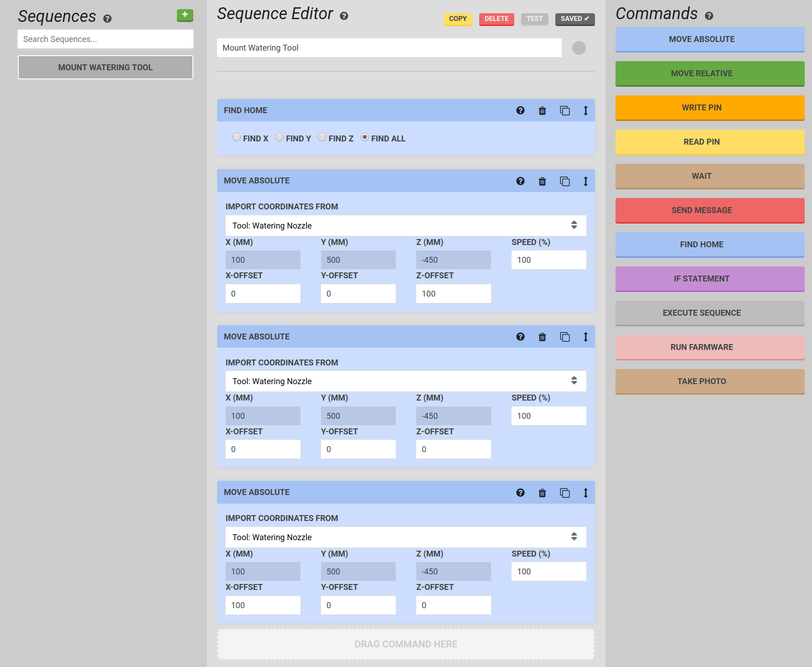Image resolution: width=812 pixels, height=667 pixels.
Task: Click the gray sequence color picker circle
Action: [579, 48]
